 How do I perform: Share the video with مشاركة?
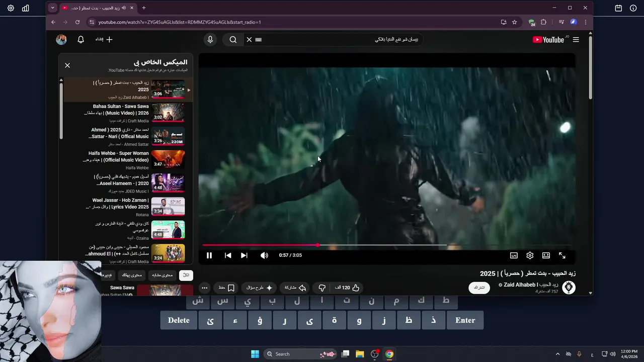tap(295, 288)
